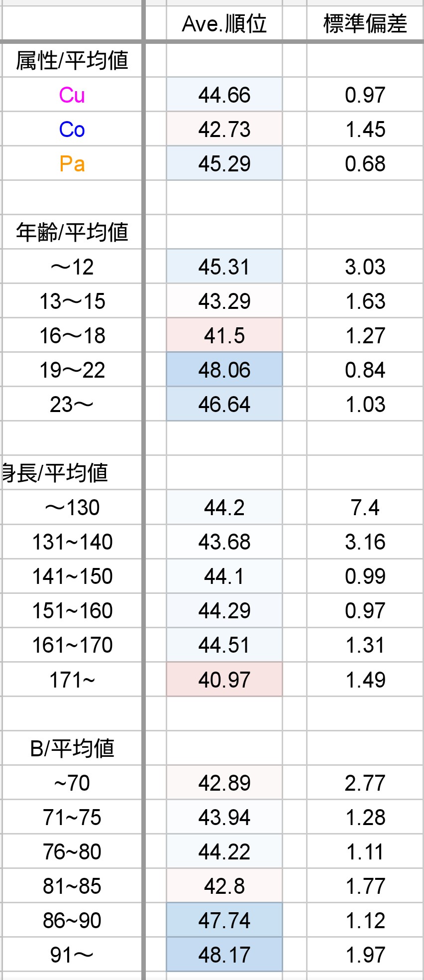This screenshot has height=980, width=424.
Task: Select the 40.97 average rank cell
Action: tap(224, 680)
